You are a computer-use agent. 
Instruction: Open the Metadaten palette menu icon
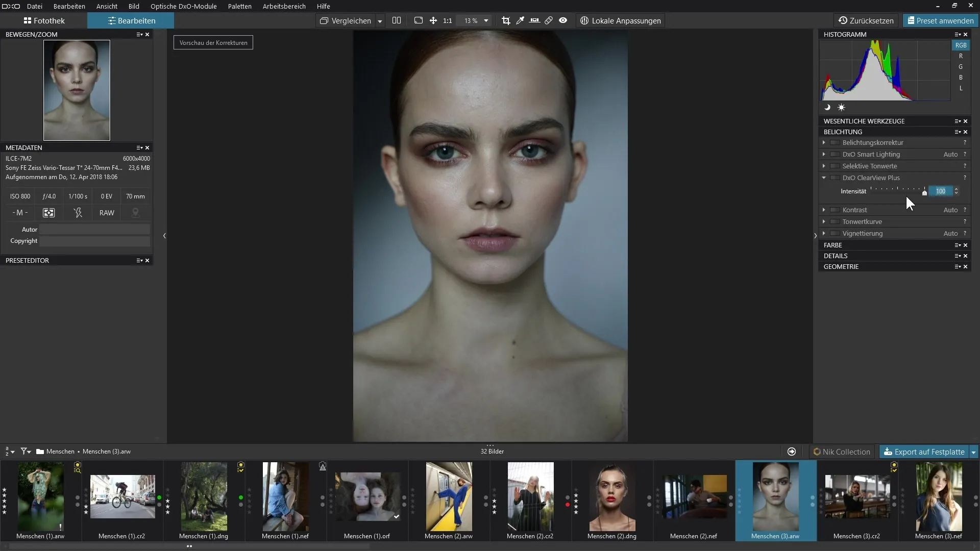pos(139,147)
